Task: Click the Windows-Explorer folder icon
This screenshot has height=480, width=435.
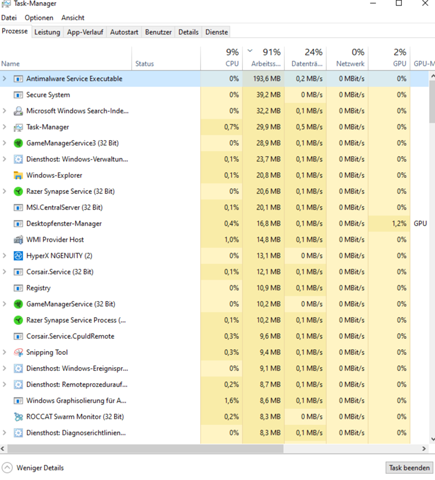Action: click(18, 175)
